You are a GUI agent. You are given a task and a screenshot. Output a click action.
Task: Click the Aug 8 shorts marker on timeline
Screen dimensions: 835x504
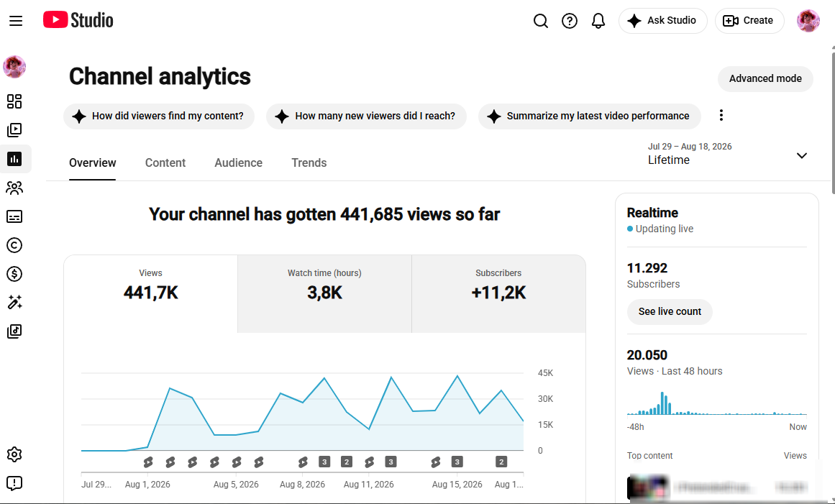pos(303,462)
